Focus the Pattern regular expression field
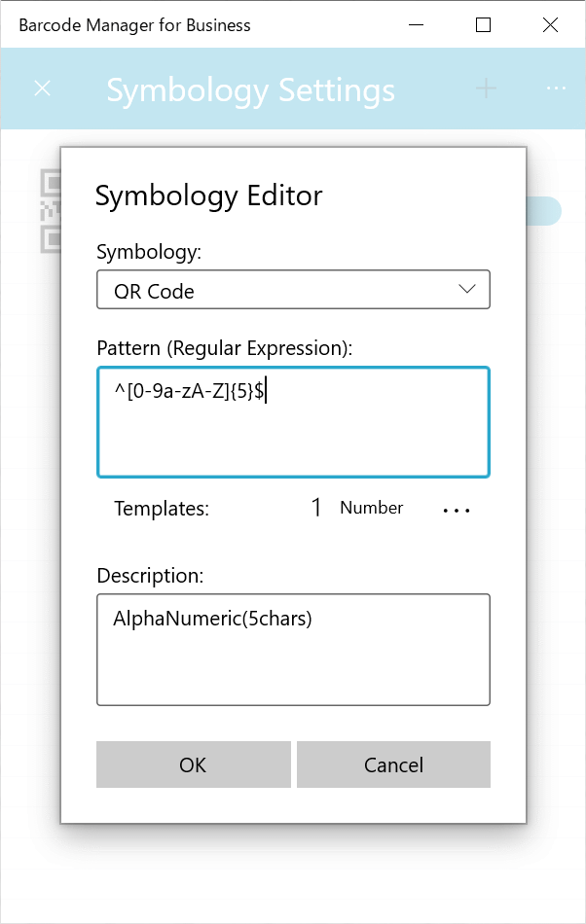This screenshot has height=924, width=586. tap(294, 422)
